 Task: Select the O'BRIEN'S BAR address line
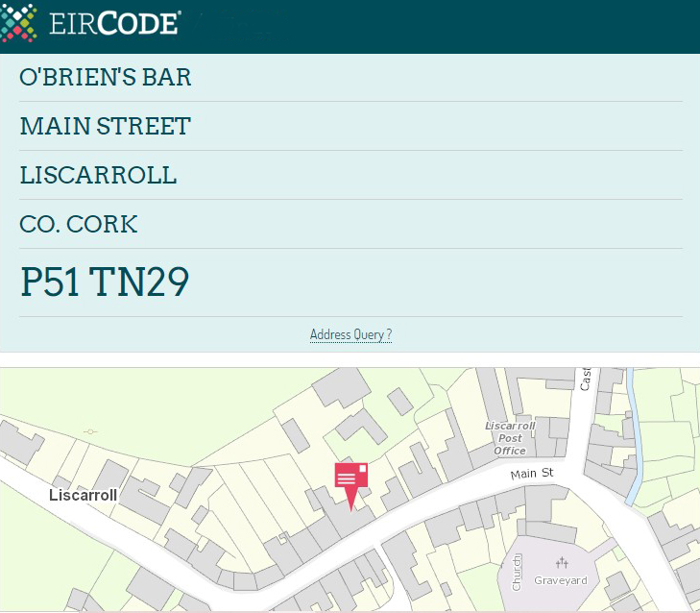coord(106,78)
